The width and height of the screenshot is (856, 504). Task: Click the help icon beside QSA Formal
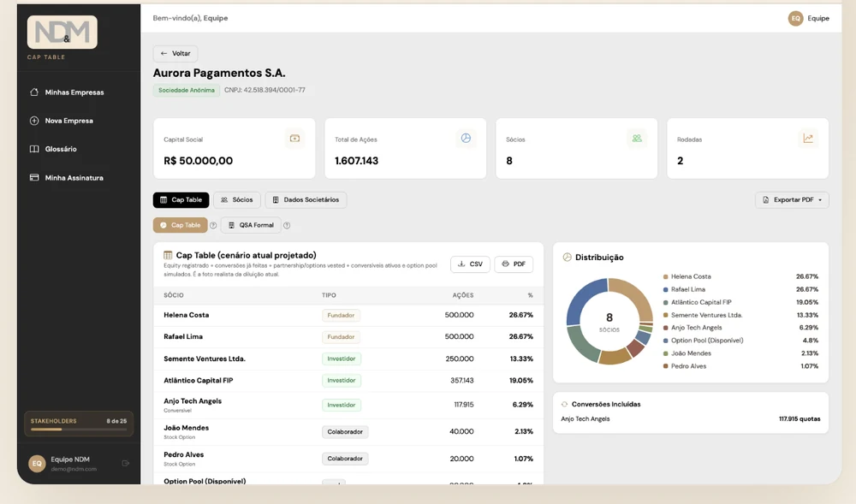[x=287, y=225]
